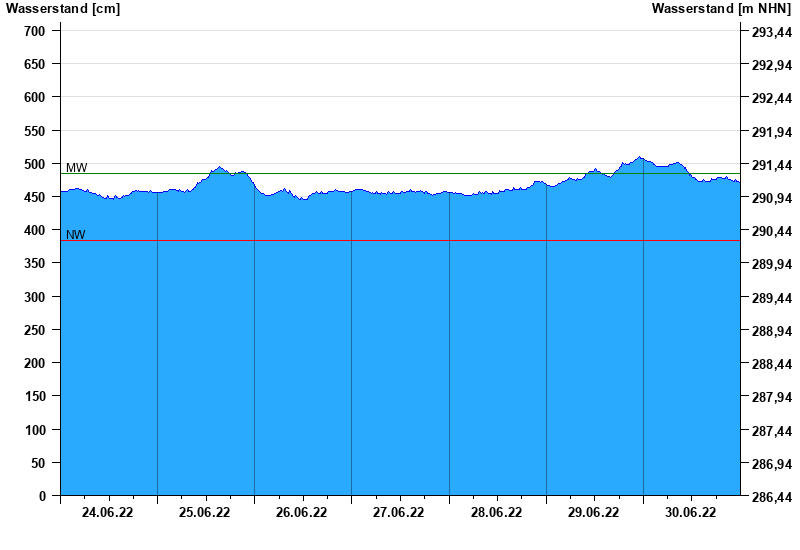Click the MW mean water label
Viewport: 800px width, 550px height.
[x=76, y=167]
